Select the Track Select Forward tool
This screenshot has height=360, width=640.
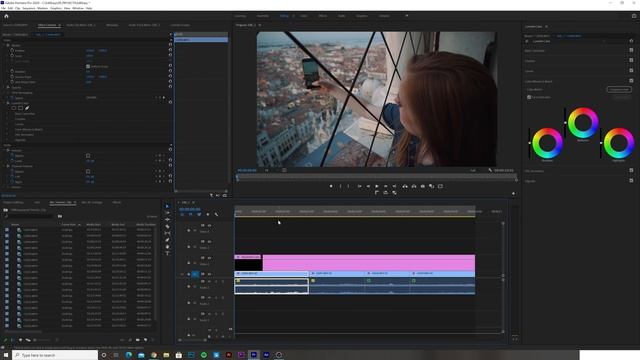(x=167, y=213)
